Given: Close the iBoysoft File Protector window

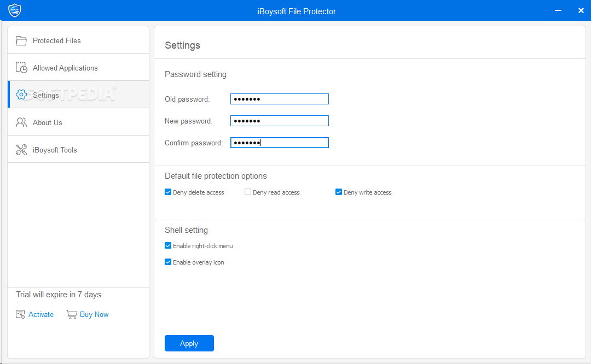Looking at the screenshot, I should [x=581, y=10].
